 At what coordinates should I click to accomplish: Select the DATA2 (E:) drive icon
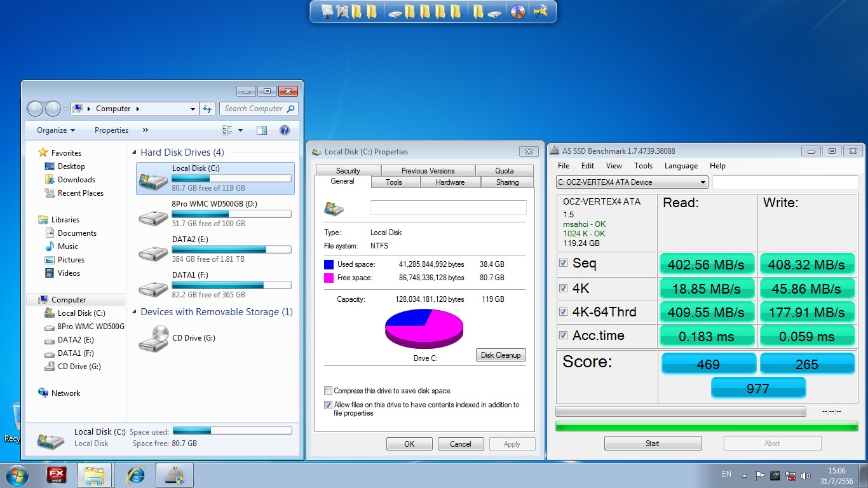point(153,252)
